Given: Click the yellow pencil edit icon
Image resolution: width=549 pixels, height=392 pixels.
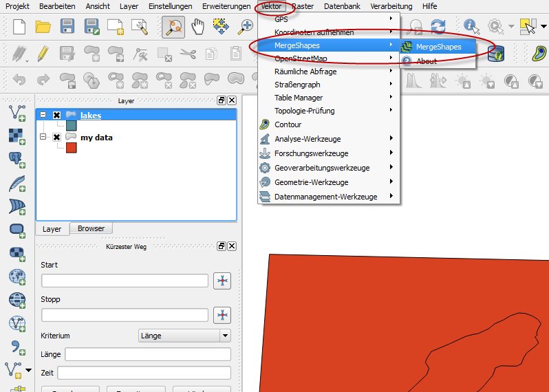Looking at the screenshot, I should click(43, 54).
